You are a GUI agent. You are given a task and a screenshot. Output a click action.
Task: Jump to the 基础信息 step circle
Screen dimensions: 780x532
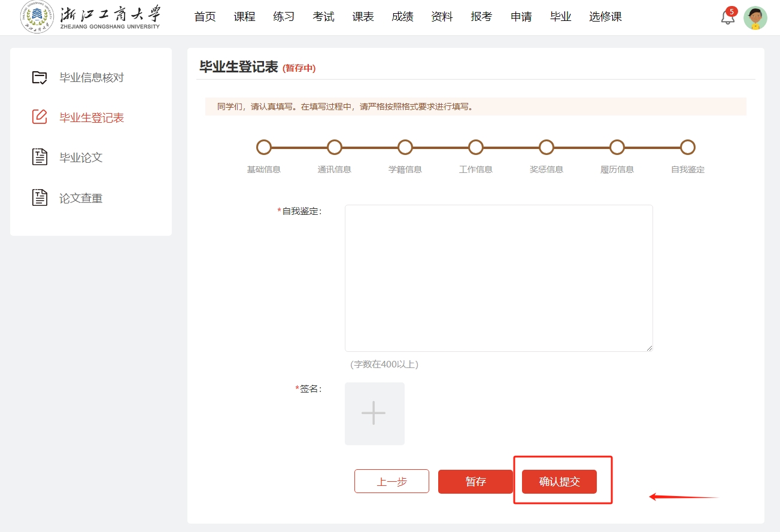264,147
